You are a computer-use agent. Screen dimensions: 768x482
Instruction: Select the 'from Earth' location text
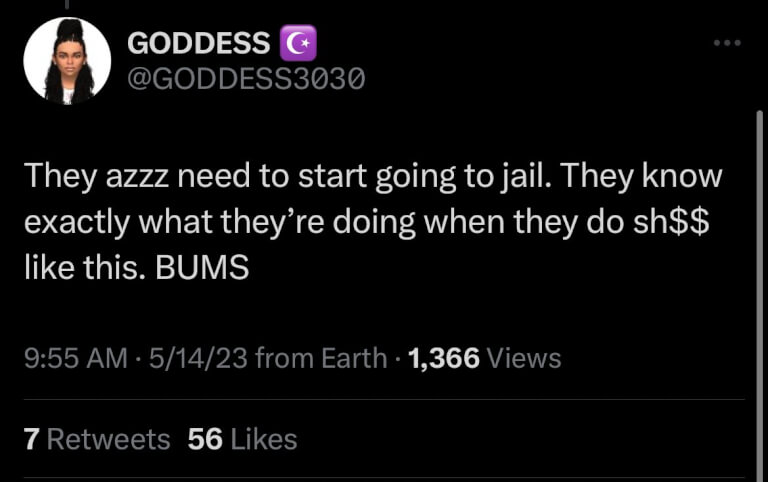click(321, 358)
